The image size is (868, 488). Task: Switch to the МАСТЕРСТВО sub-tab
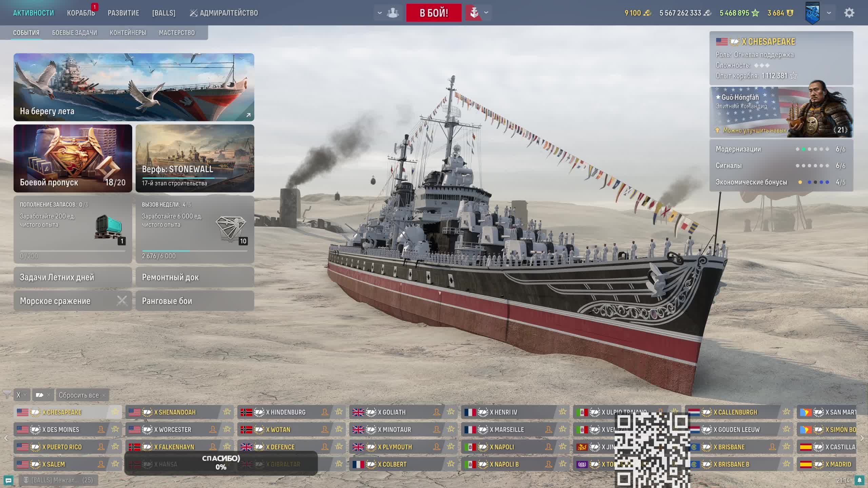coord(177,33)
